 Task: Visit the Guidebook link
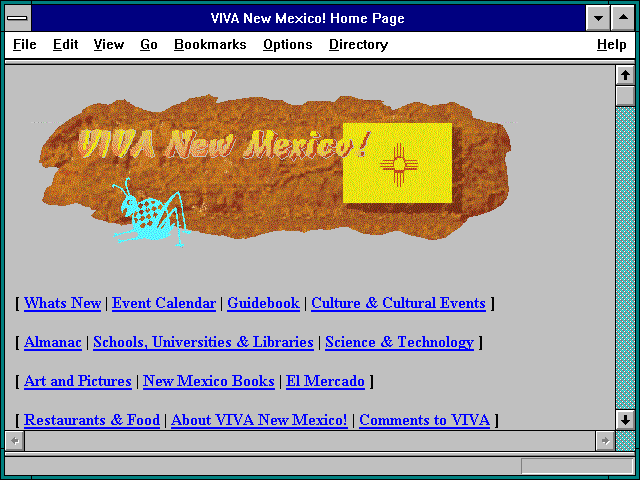(x=263, y=303)
